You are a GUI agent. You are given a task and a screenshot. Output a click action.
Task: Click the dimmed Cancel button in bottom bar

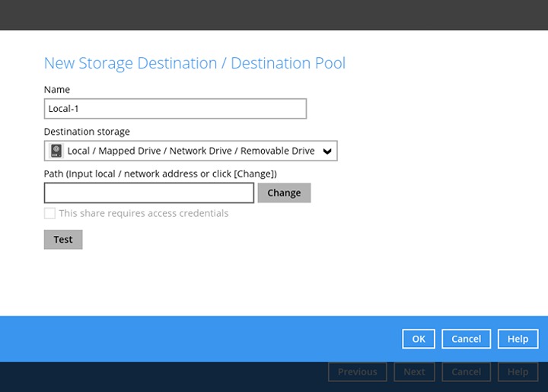(x=466, y=371)
